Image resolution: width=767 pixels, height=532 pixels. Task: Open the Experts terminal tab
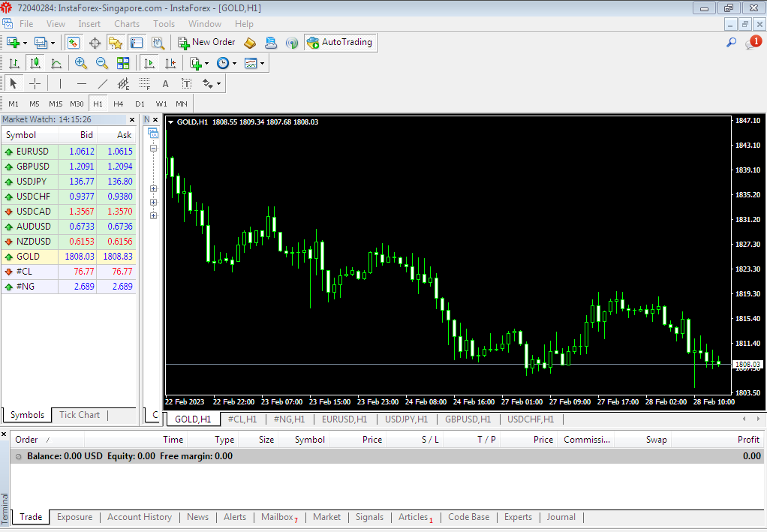pyautogui.click(x=518, y=517)
